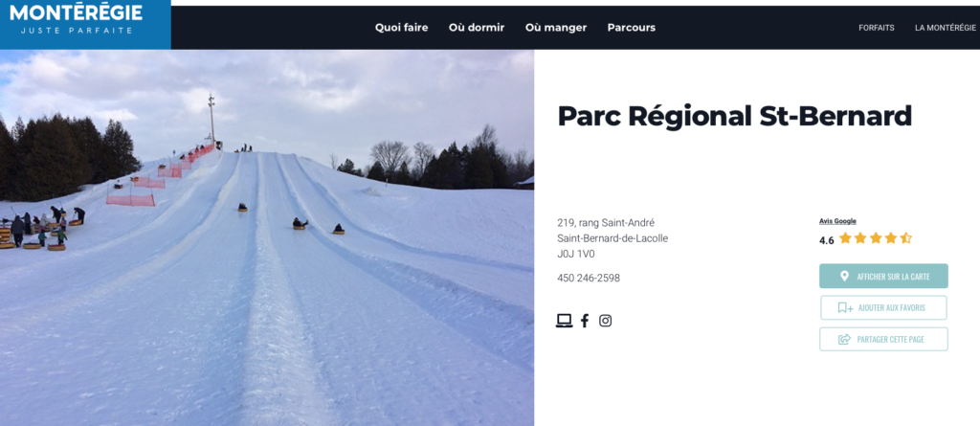
Task: Click the map pin icon in Afficher sur la carte
Action: [x=844, y=276]
